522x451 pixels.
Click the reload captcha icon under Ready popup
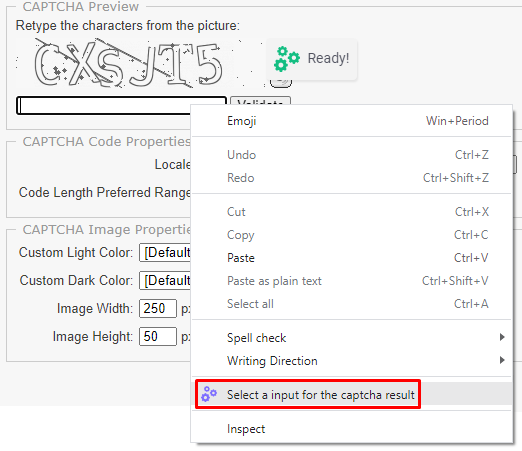pyautogui.click(x=281, y=83)
